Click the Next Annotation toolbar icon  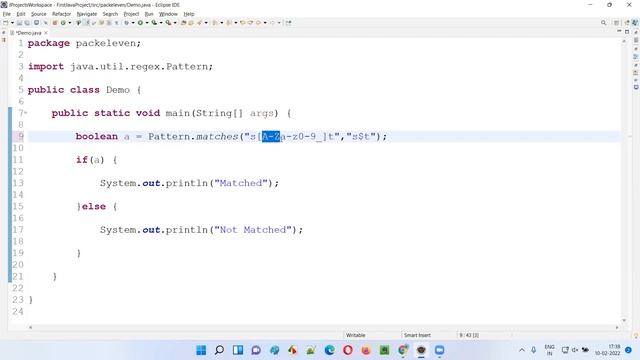[215, 23]
